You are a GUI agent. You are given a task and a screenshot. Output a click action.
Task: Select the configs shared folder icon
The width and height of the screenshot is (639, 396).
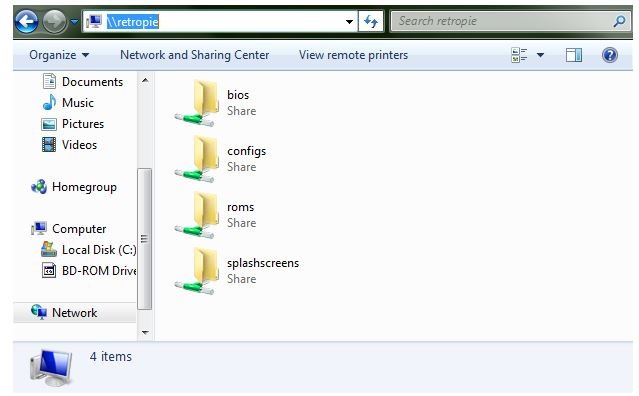coord(197,159)
